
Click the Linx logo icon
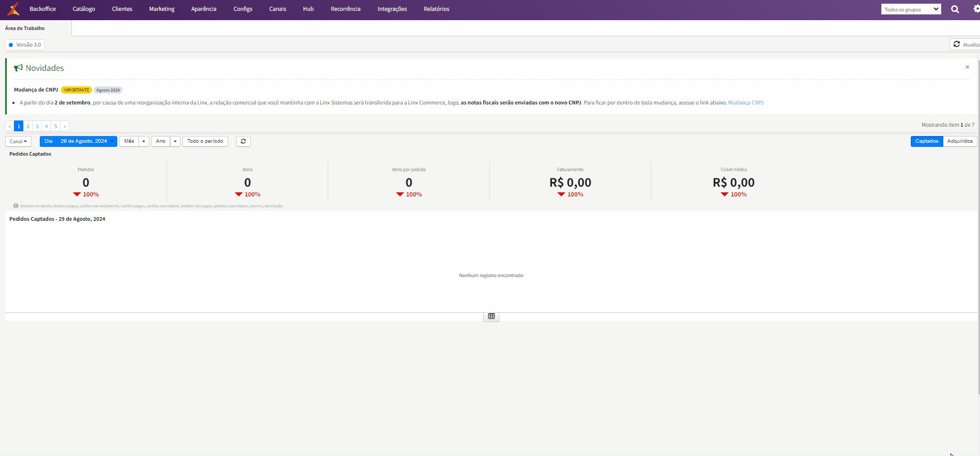click(14, 9)
